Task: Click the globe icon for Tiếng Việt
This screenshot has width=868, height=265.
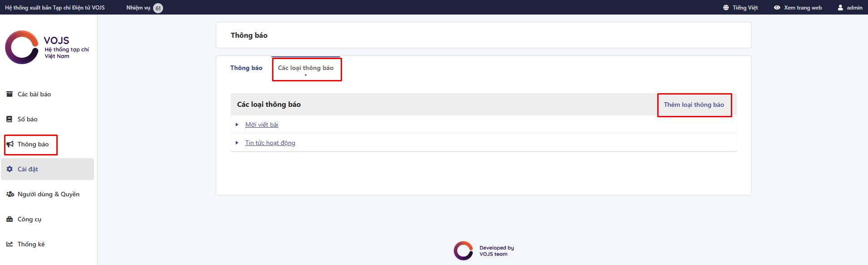Action: pyautogui.click(x=726, y=8)
